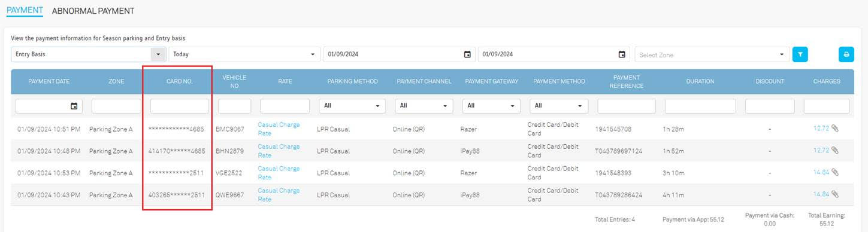The image size is (868, 232).
Task: Click the Vehicle No column header
Action: pos(234,81)
